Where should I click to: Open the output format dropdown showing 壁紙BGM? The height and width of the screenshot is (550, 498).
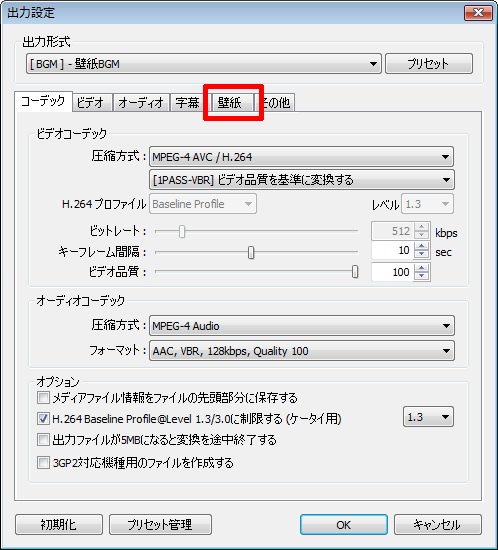pyautogui.click(x=204, y=64)
